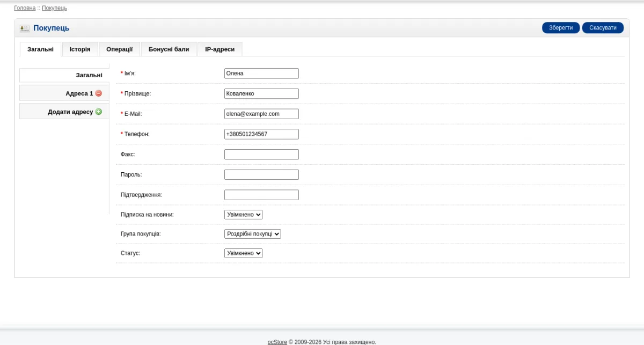Click the Ім'я input field
Image resolution: width=644 pixels, height=345 pixels.
click(261, 74)
